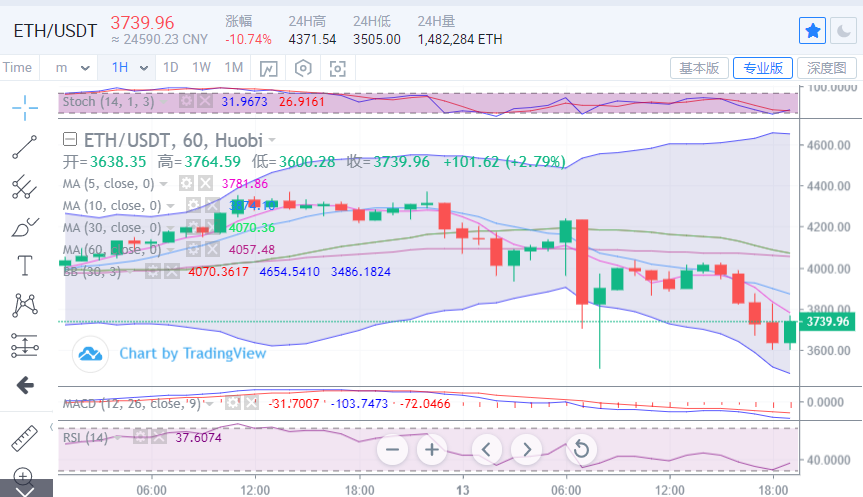This screenshot has width=863, height=497.
Task: Remove the MA 10 indicator
Action: 212,205
